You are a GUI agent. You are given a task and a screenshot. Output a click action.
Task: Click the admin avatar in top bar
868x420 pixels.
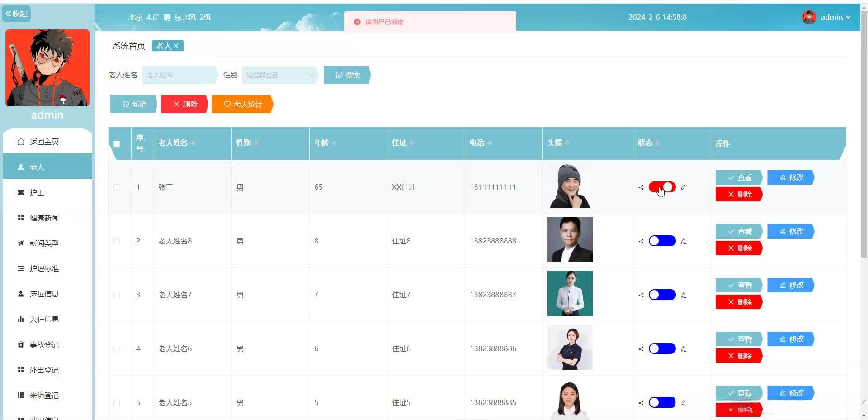(x=809, y=17)
